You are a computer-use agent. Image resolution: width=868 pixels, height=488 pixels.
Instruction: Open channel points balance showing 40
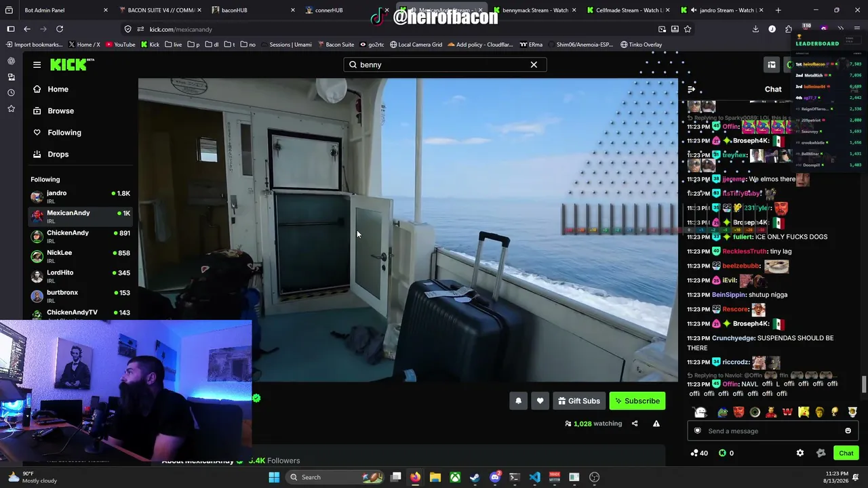click(x=698, y=453)
